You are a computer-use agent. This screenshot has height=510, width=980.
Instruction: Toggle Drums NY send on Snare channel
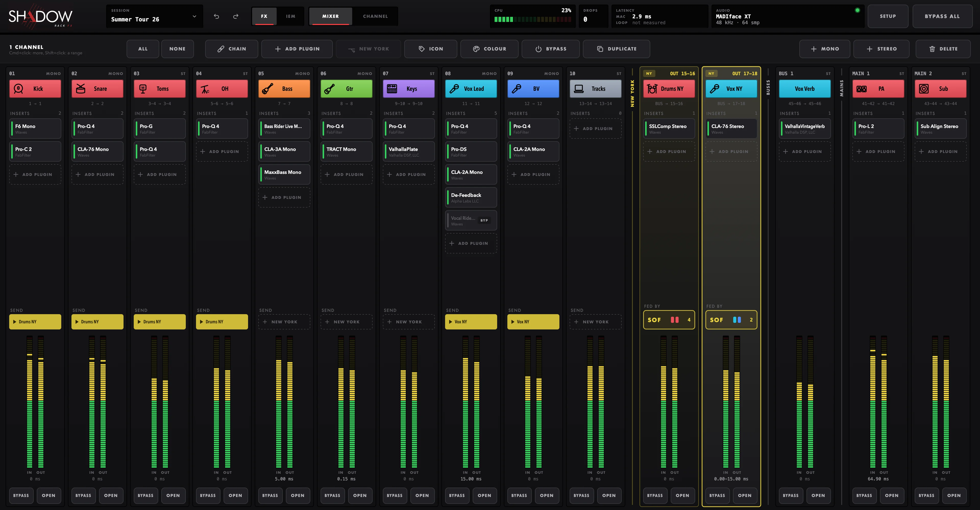click(97, 322)
